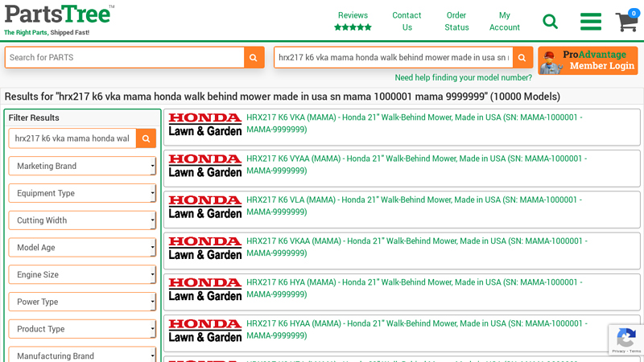The image size is (644, 362).
Task: Submit the Search for PARTS query
Action: pos(254,57)
